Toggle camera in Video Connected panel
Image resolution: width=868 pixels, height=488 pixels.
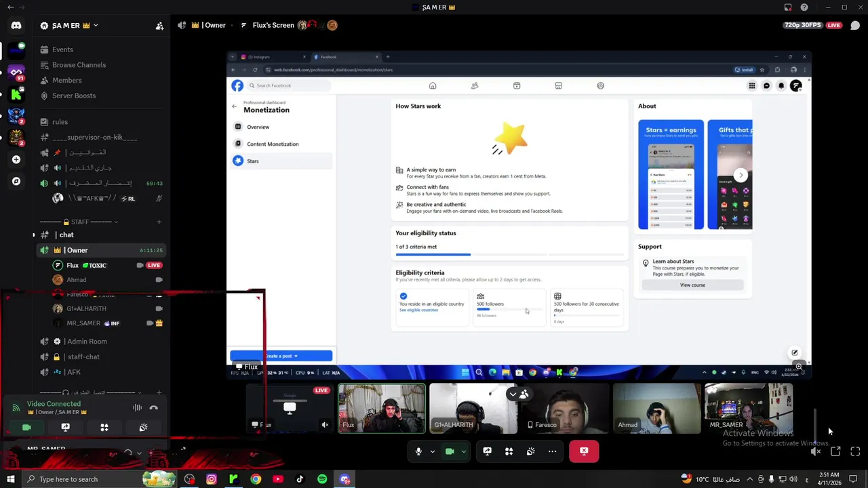(26, 428)
